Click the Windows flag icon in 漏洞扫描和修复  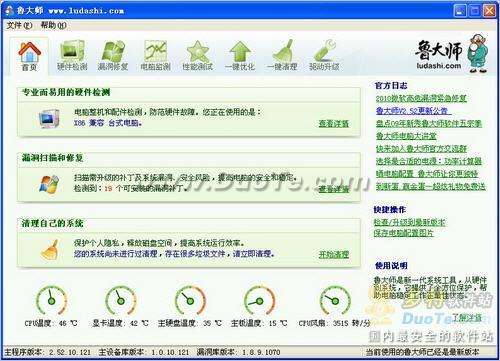[49, 184]
